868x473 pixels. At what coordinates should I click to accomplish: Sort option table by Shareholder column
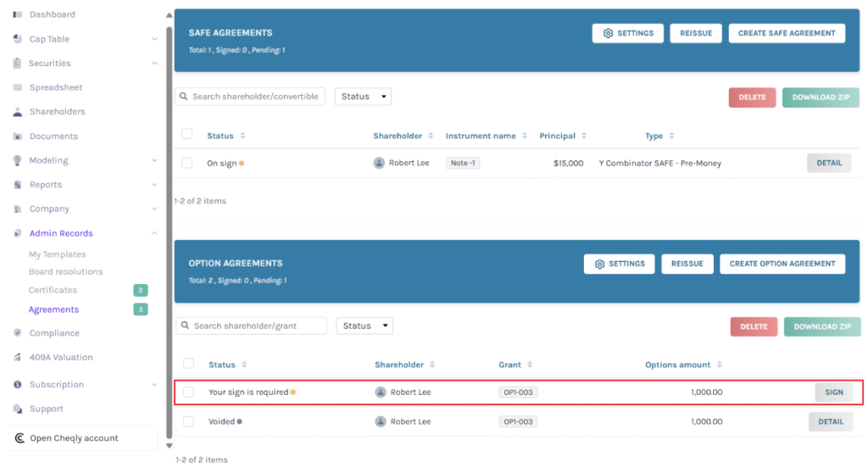click(x=432, y=364)
